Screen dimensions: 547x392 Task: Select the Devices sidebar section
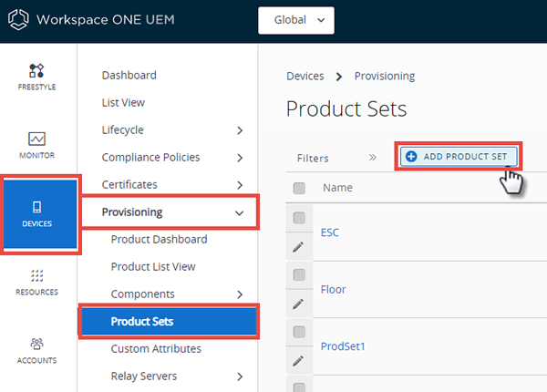pos(40,214)
